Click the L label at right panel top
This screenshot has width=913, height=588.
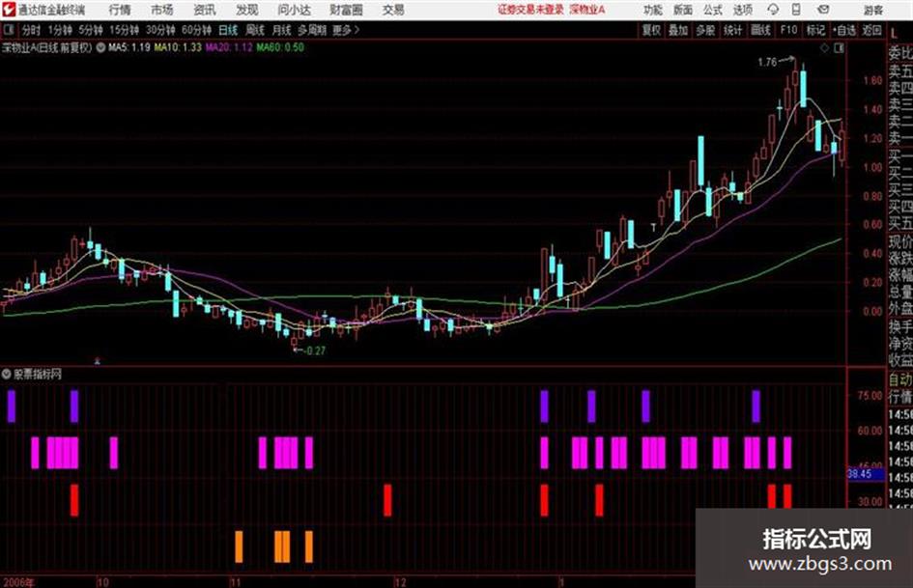tap(894, 34)
